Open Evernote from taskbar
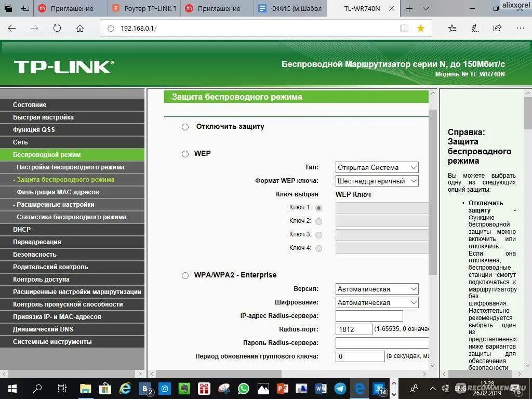The image size is (532, 399). [184, 389]
